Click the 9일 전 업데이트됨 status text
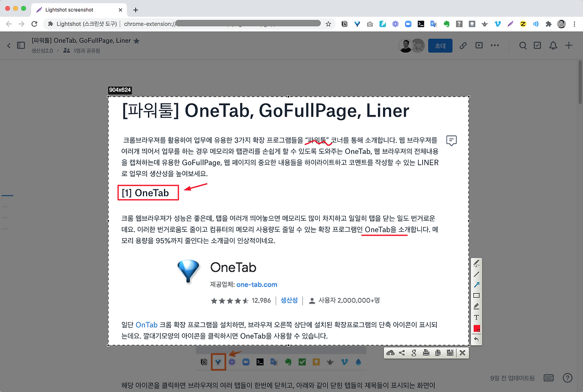This screenshot has width=583, height=392. (512, 378)
